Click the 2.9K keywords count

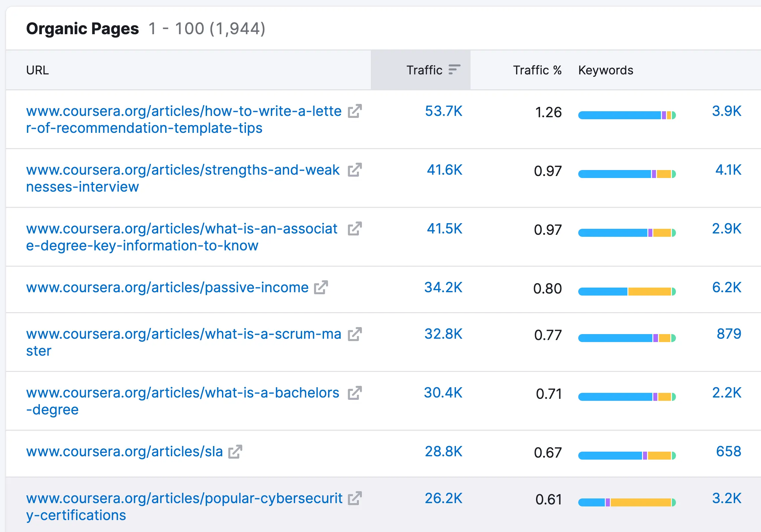click(726, 229)
